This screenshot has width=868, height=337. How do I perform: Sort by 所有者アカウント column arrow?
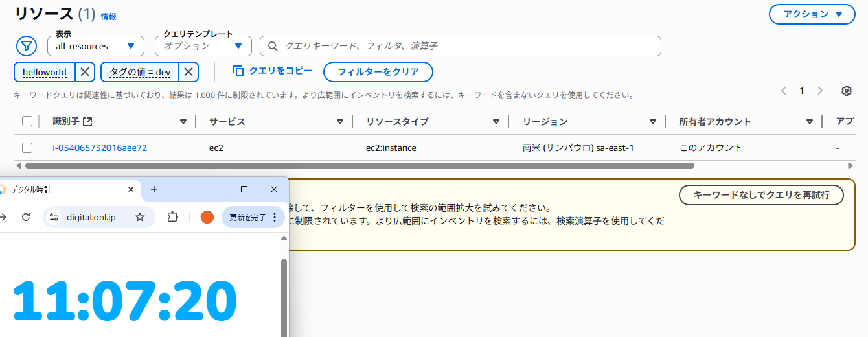click(x=810, y=122)
